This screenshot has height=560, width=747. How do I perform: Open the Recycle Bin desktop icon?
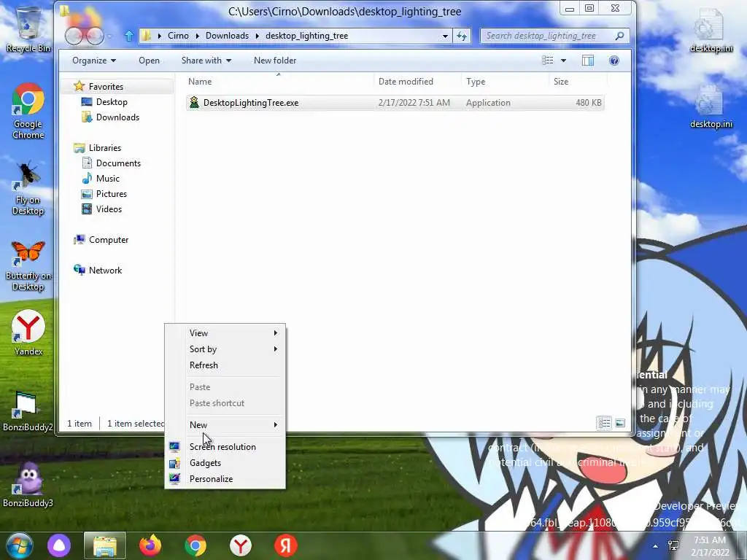coord(28,28)
